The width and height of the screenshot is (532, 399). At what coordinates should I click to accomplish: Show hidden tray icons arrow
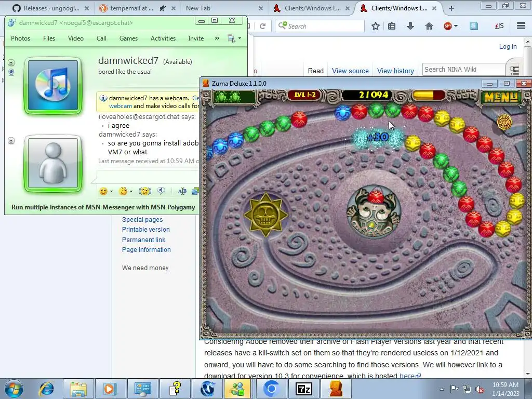click(442, 390)
